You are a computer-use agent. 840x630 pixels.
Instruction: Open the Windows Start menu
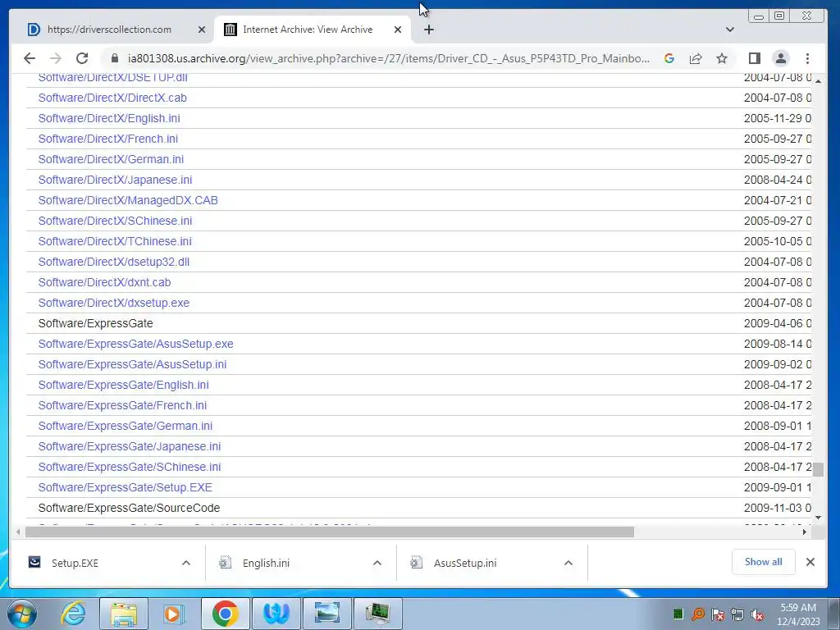[22, 614]
